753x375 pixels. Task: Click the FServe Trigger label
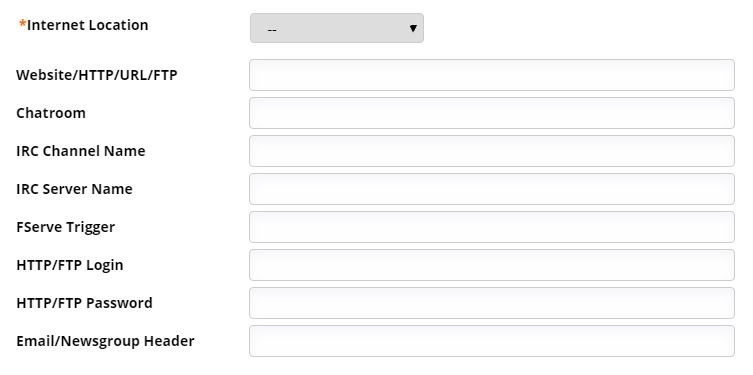coord(66,227)
